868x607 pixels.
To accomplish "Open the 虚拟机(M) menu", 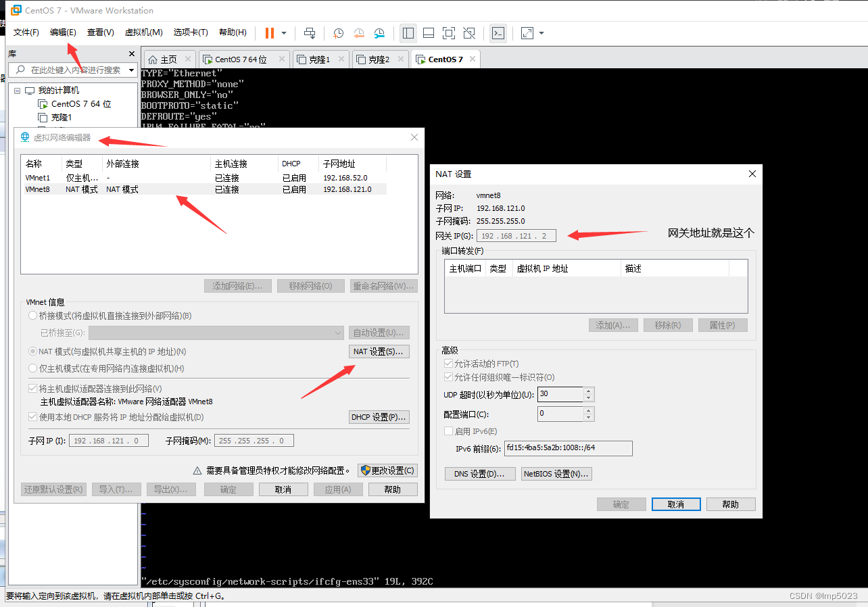I will pyautogui.click(x=143, y=32).
